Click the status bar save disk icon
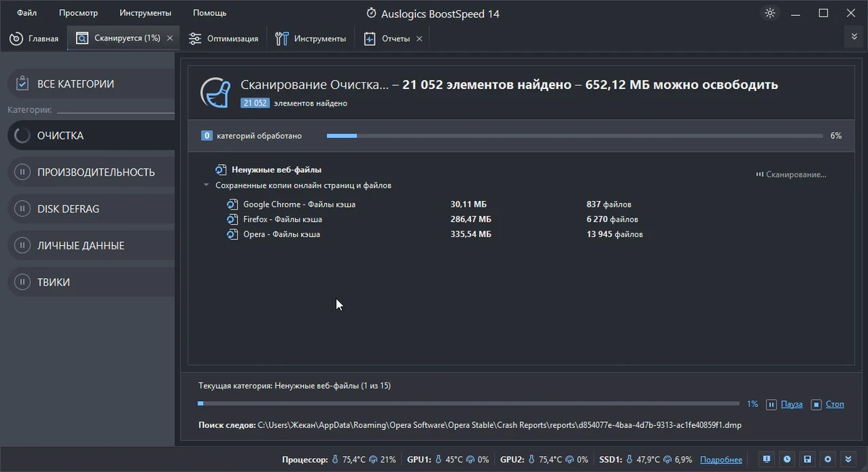Image resolution: width=868 pixels, height=472 pixels. click(807, 459)
